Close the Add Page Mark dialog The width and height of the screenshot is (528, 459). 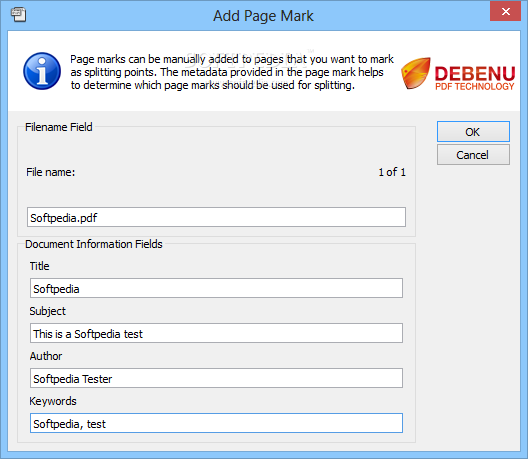[505, 11]
